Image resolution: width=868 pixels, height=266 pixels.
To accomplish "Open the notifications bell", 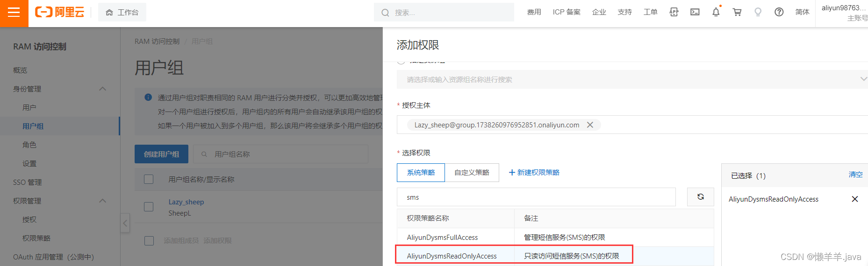I will tap(716, 12).
